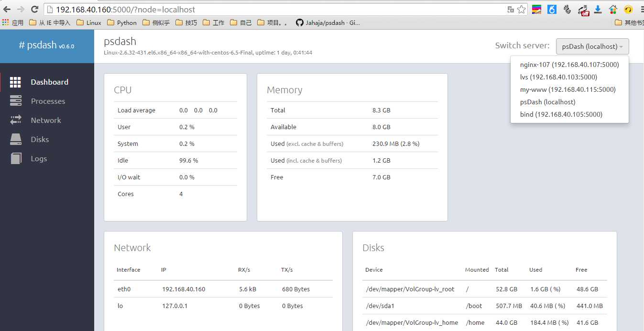Select bind (192.168.40.105:5000) server
The width and height of the screenshot is (644, 331).
(x=569, y=114)
